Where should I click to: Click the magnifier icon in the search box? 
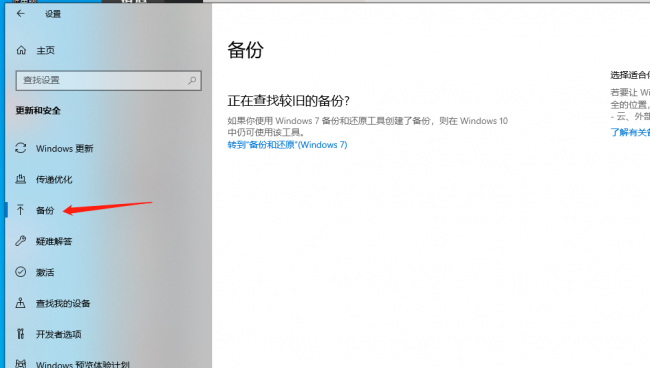point(192,80)
